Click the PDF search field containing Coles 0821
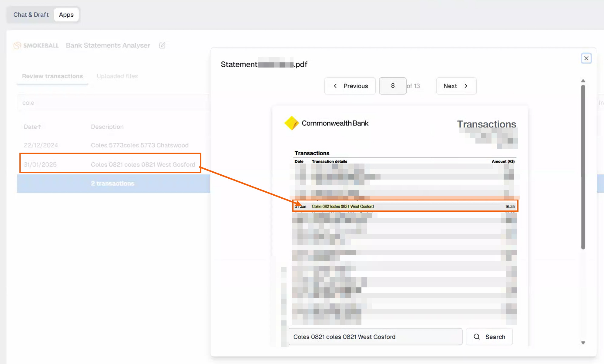This screenshot has width=604, height=364. (x=375, y=337)
